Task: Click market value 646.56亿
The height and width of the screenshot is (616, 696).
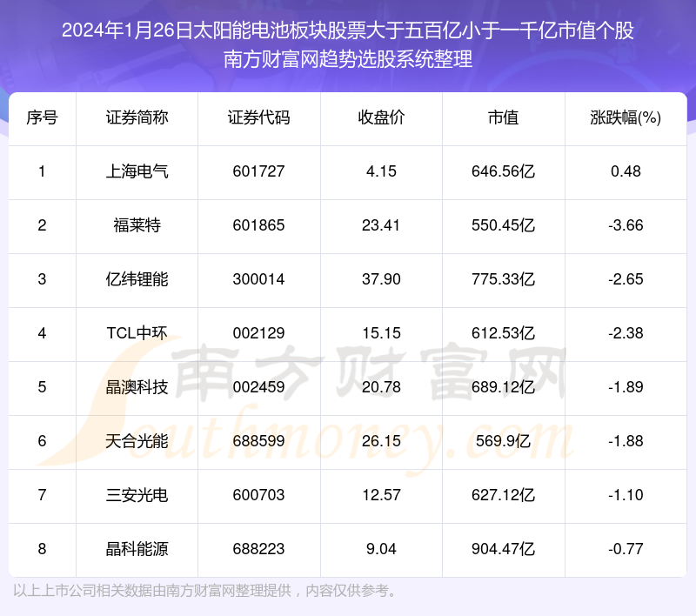Action: pos(504,171)
